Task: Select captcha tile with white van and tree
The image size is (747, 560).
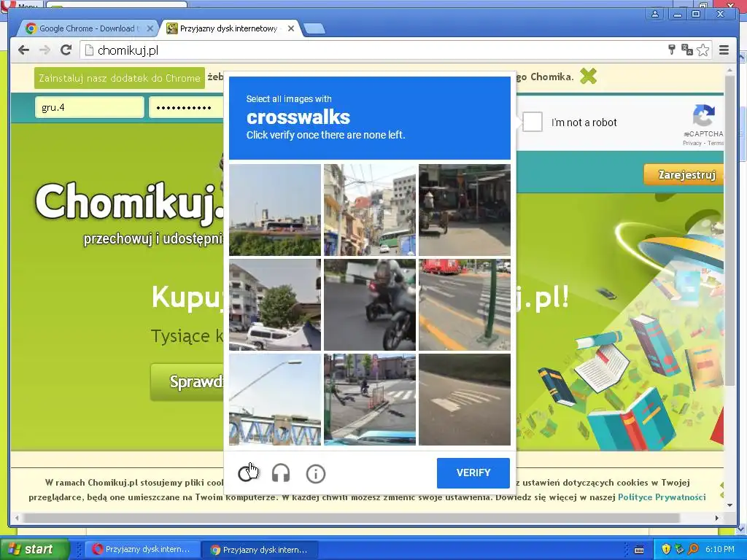Action: pyautogui.click(x=275, y=305)
